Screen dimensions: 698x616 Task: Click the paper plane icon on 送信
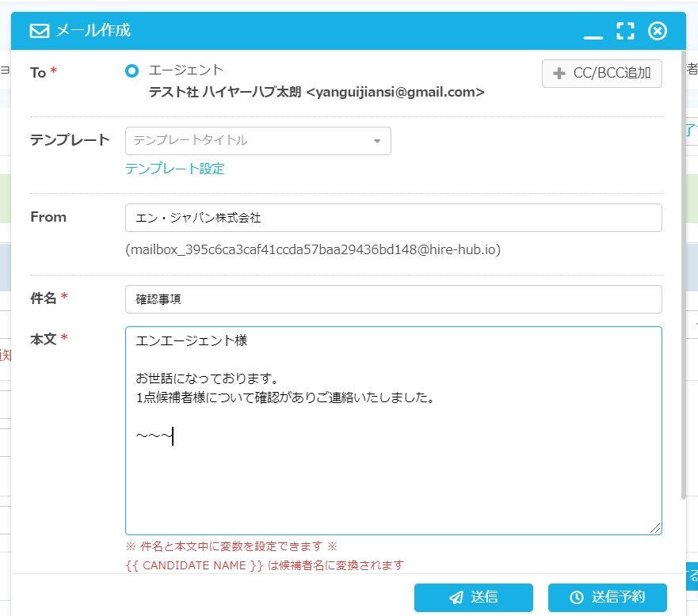coord(456,598)
